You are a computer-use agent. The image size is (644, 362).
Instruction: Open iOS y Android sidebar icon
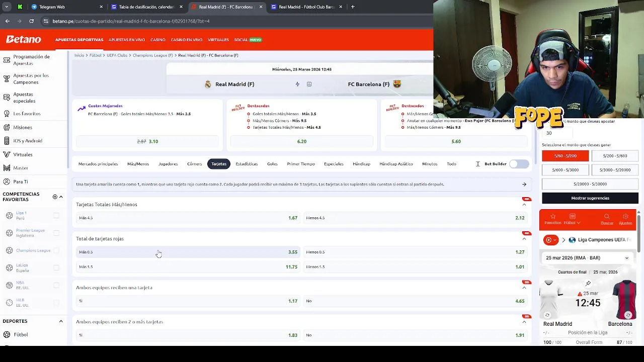[x=7, y=141]
